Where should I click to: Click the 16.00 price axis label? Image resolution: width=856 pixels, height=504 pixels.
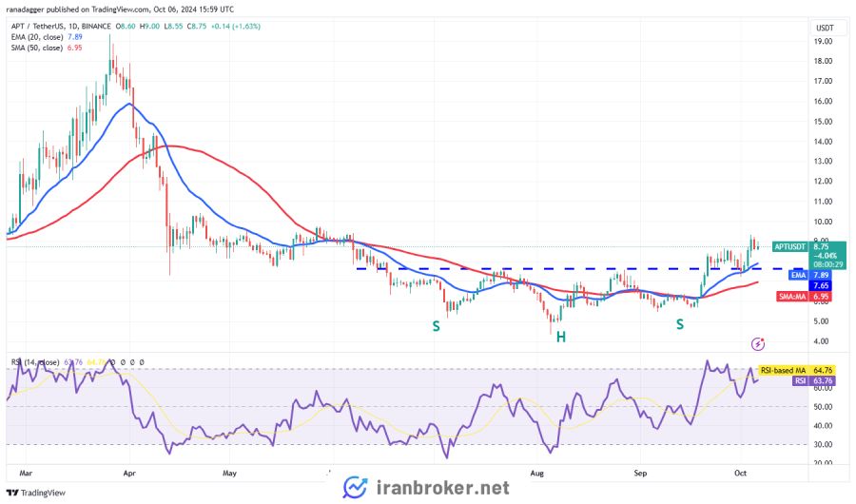823,101
